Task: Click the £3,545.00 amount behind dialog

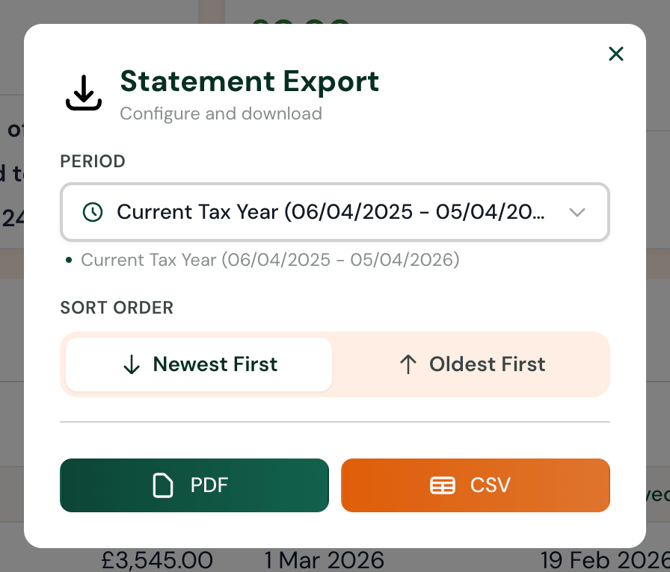Action: tap(157, 559)
